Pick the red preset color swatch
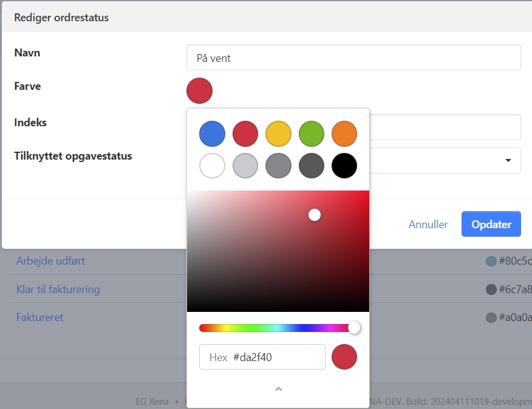The image size is (532, 409). tap(245, 134)
